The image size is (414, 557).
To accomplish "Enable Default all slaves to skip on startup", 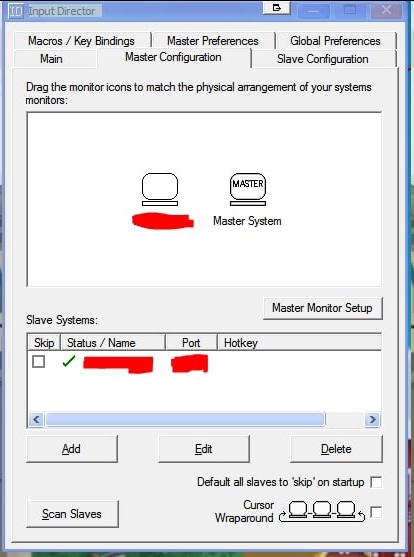I will point(376,482).
